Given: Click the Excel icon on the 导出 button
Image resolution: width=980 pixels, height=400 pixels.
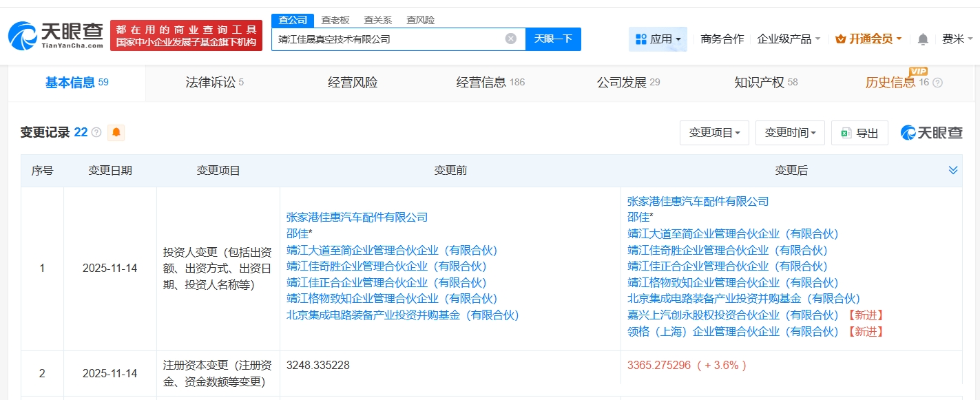Looking at the screenshot, I should [x=846, y=133].
